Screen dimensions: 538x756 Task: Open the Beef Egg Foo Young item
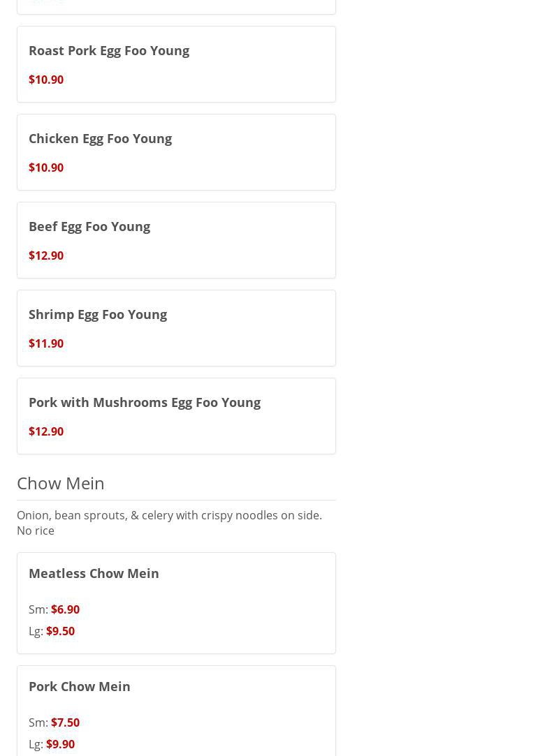point(89,226)
